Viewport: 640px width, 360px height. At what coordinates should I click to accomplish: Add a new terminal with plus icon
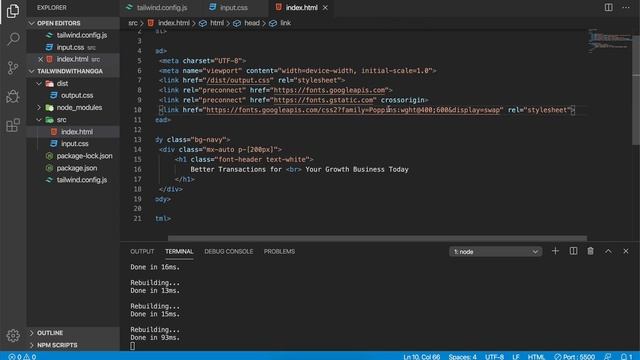click(x=555, y=251)
